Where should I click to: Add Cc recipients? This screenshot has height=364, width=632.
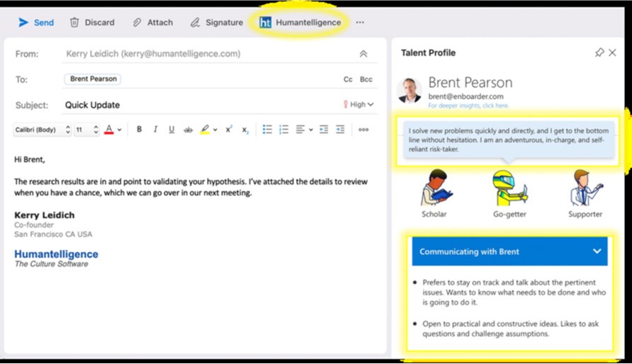tap(348, 79)
